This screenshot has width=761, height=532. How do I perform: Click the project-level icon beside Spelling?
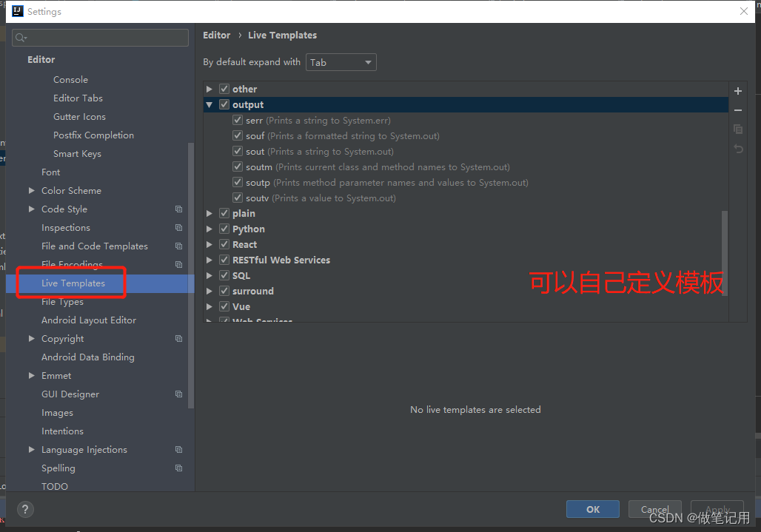178,468
